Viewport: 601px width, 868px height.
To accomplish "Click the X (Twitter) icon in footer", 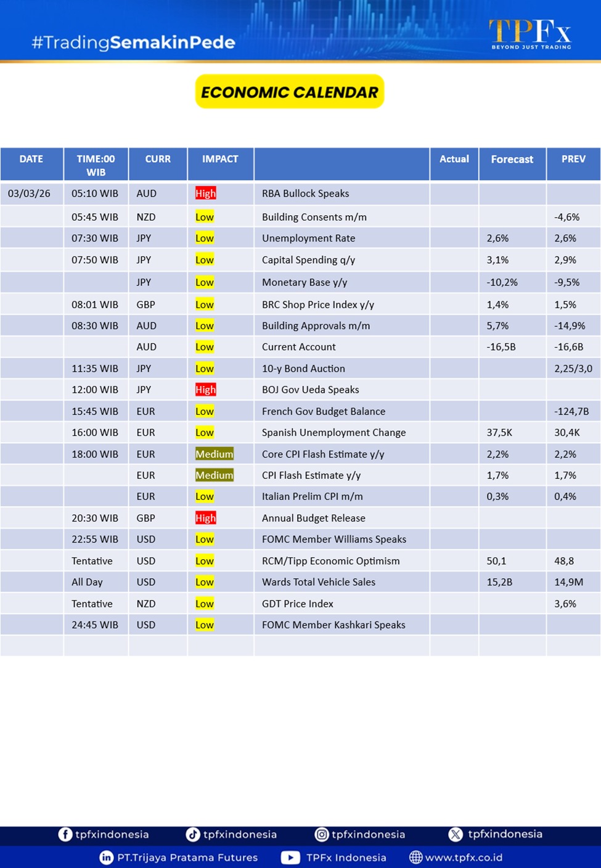I will (x=456, y=834).
